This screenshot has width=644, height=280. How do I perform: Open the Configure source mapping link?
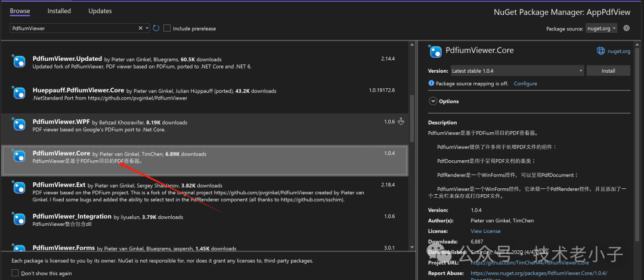[x=525, y=83]
